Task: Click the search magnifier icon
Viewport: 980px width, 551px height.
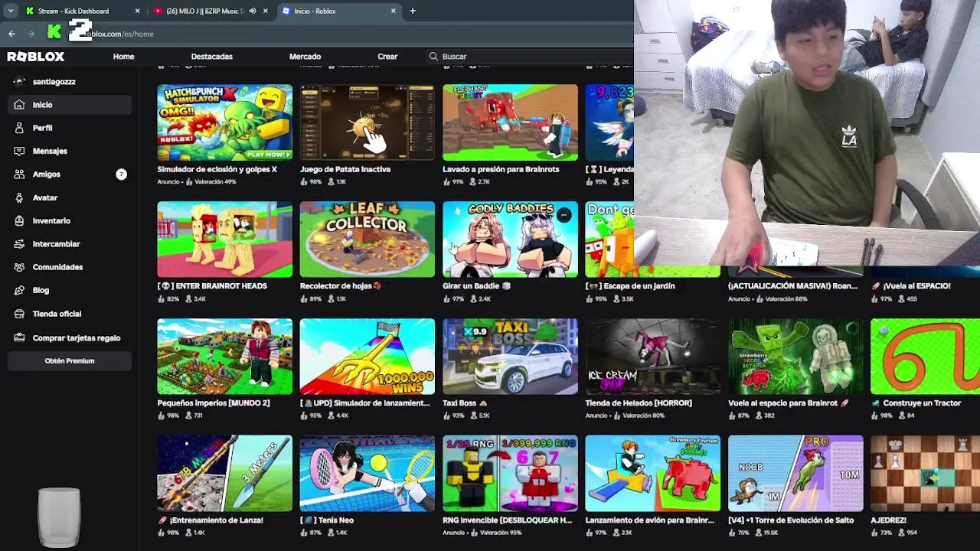Action: point(433,57)
